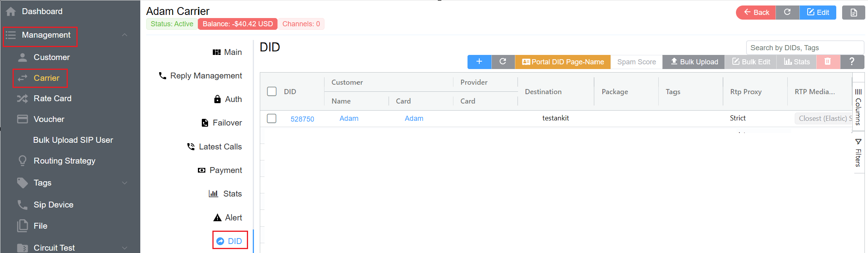Toggle the select-all DID header checkbox

(272, 91)
